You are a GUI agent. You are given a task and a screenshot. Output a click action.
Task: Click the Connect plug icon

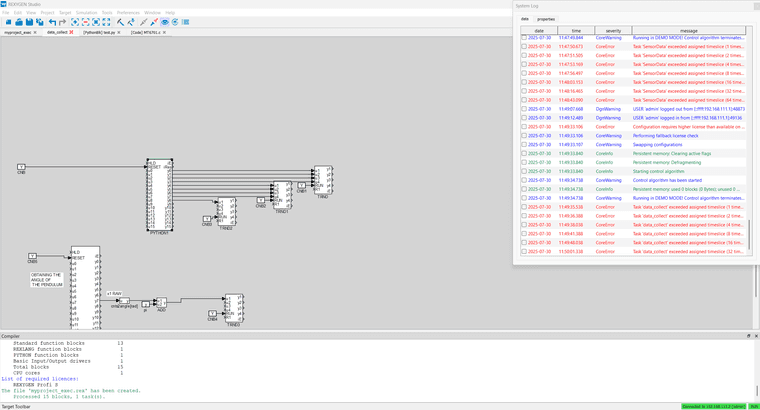[143, 22]
